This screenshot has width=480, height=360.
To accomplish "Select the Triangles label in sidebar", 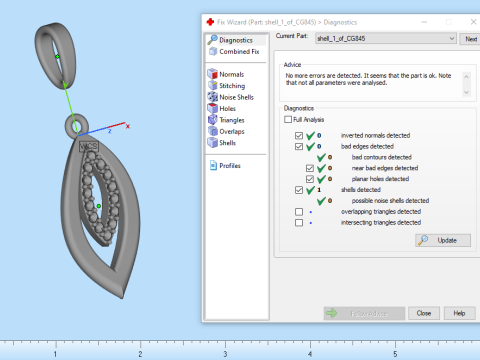I will tap(232, 120).
